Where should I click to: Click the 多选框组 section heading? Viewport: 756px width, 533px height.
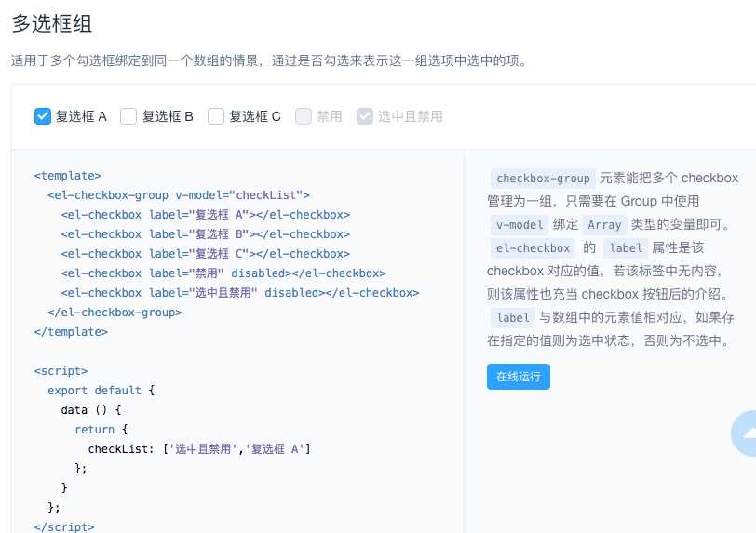51,23
